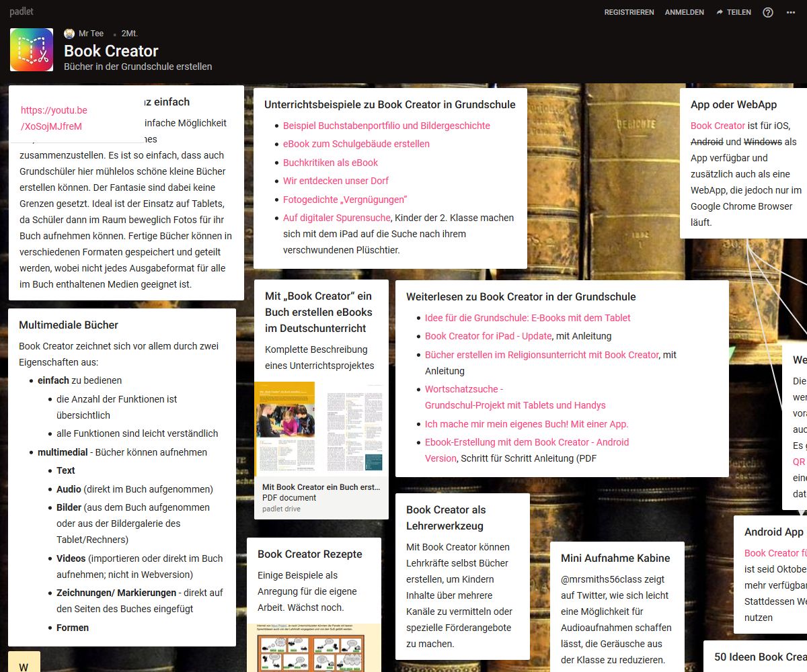Click Mit Book Creator ein Buch erst… file title
Viewport: 807px width, 672px height.
pos(321,487)
